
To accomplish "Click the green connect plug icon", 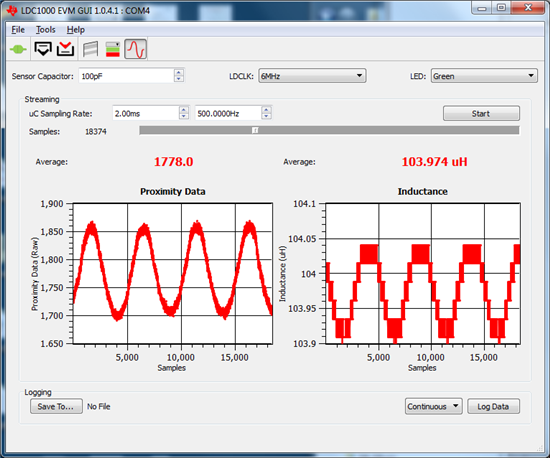I will [18, 49].
